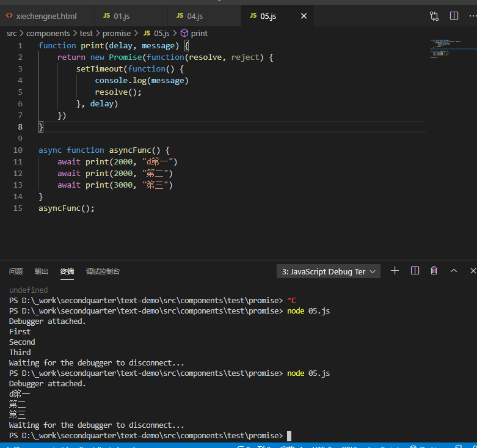This screenshot has width=477, height=448.
Task: Switch to the 04.js tab
Action: tap(195, 16)
